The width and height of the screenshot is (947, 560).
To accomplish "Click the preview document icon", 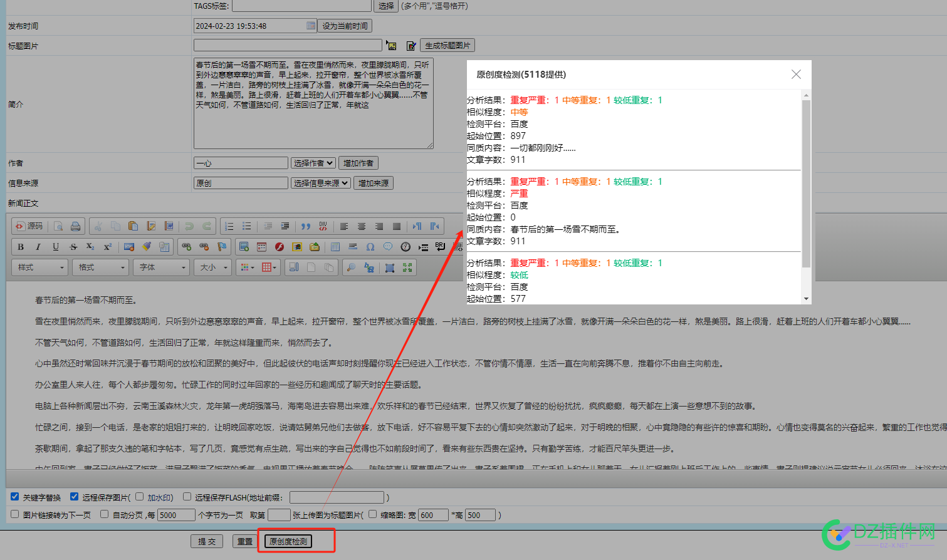I will pos(58,226).
